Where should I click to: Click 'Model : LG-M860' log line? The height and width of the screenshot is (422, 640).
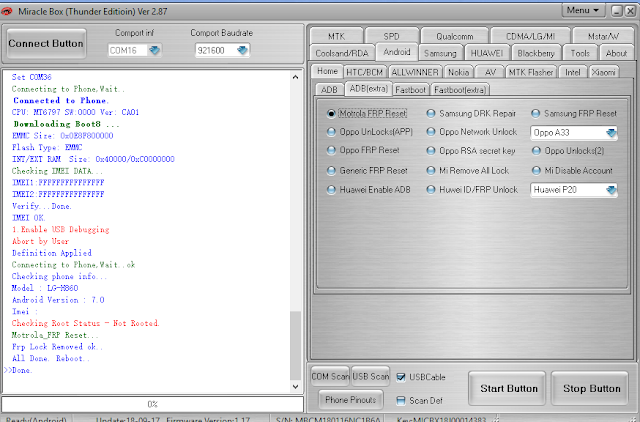click(x=44, y=288)
